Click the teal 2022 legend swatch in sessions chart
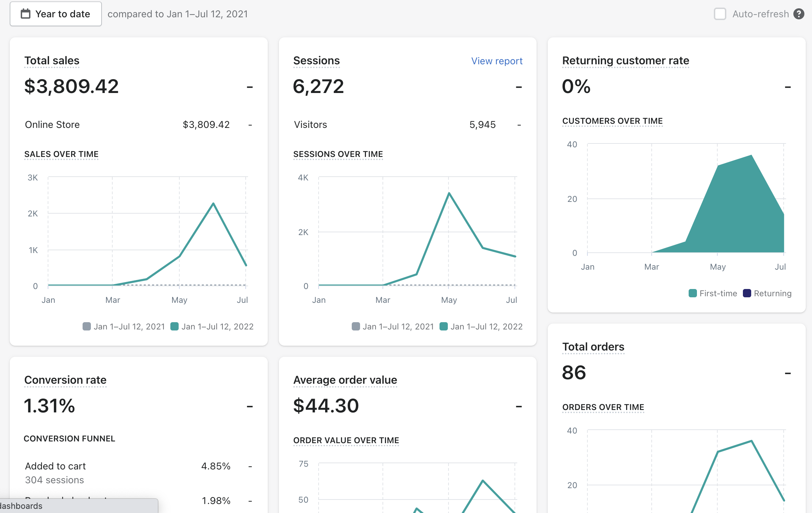The height and width of the screenshot is (513, 812). (443, 326)
